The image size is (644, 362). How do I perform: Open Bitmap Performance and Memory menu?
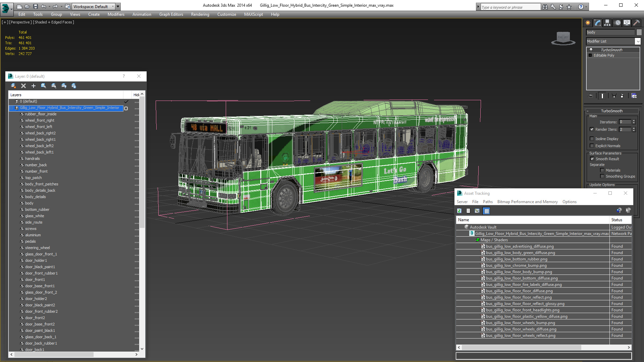pyautogui.click(x=527, y=202)
